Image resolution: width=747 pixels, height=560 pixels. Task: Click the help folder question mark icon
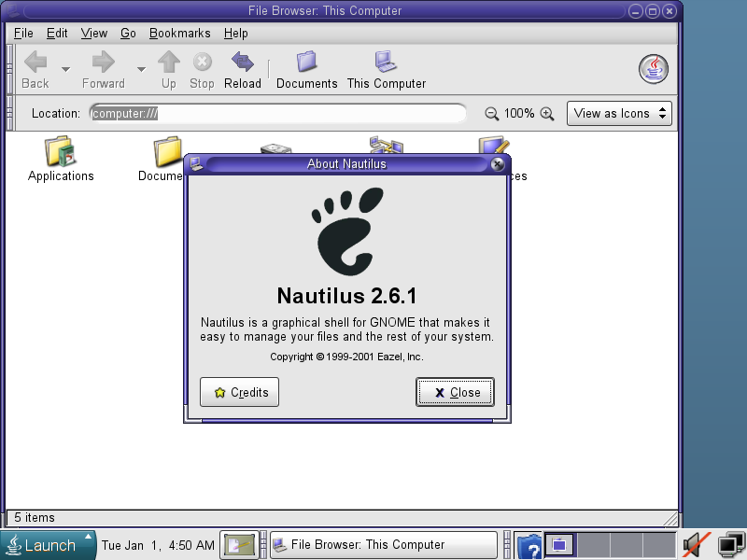click(529, 546)
